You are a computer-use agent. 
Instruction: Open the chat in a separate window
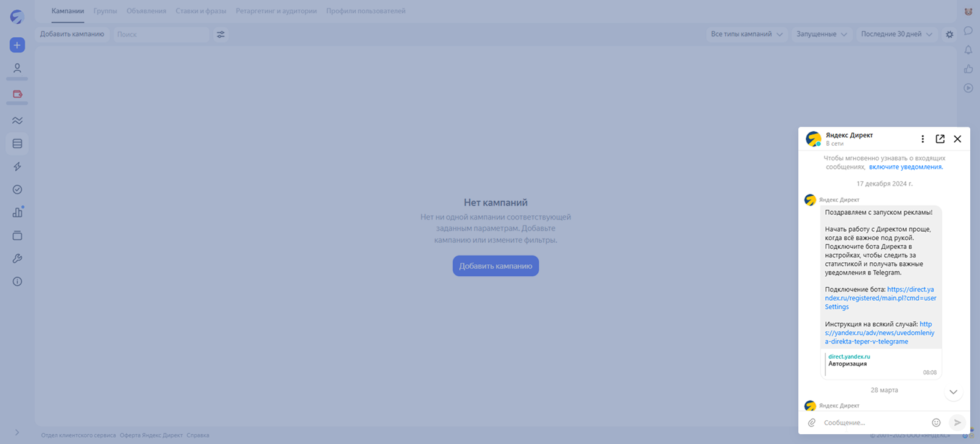[x=940, y=139]
